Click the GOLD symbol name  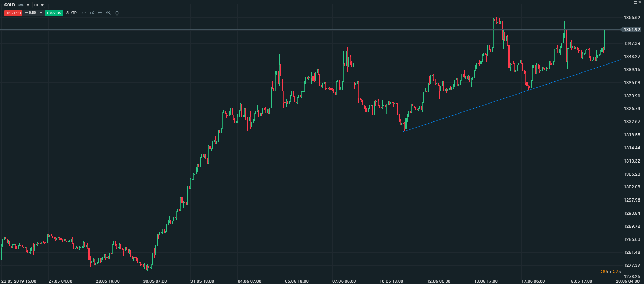pyautogui.click(x=10, y=5)
